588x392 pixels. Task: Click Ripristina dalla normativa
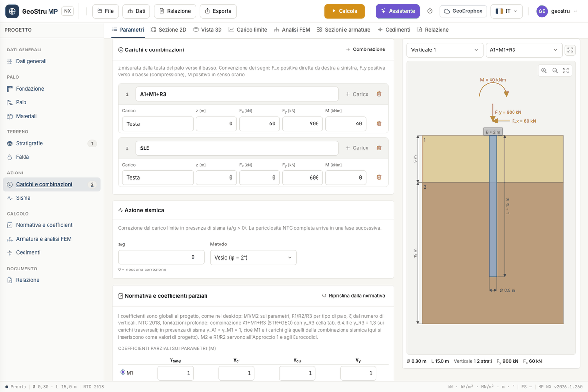point(353,296)
